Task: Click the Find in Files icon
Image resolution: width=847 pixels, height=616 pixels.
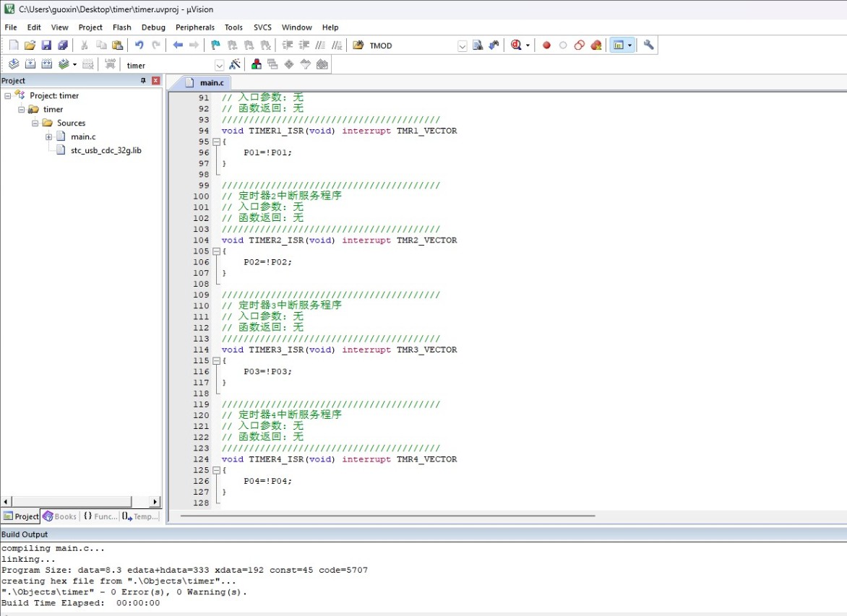Action: coord(358,45)
